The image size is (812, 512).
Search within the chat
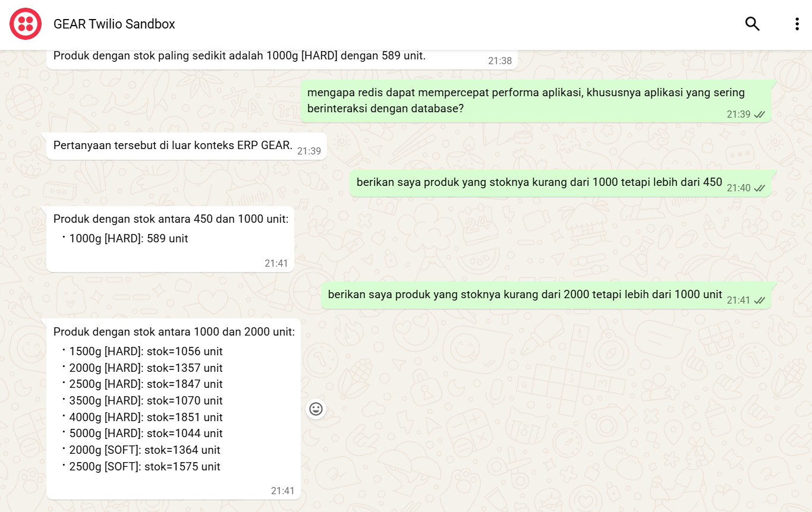click(x=753, y=24)
